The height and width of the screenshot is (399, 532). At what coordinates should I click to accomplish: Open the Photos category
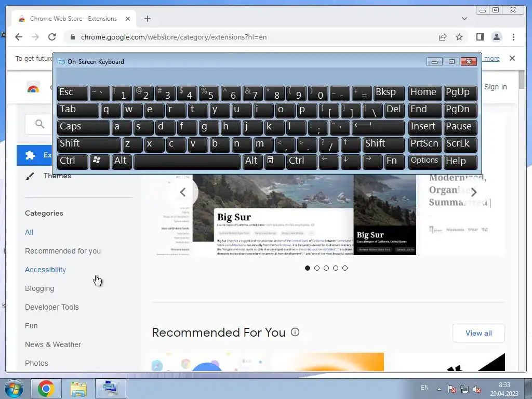[36, 363]
